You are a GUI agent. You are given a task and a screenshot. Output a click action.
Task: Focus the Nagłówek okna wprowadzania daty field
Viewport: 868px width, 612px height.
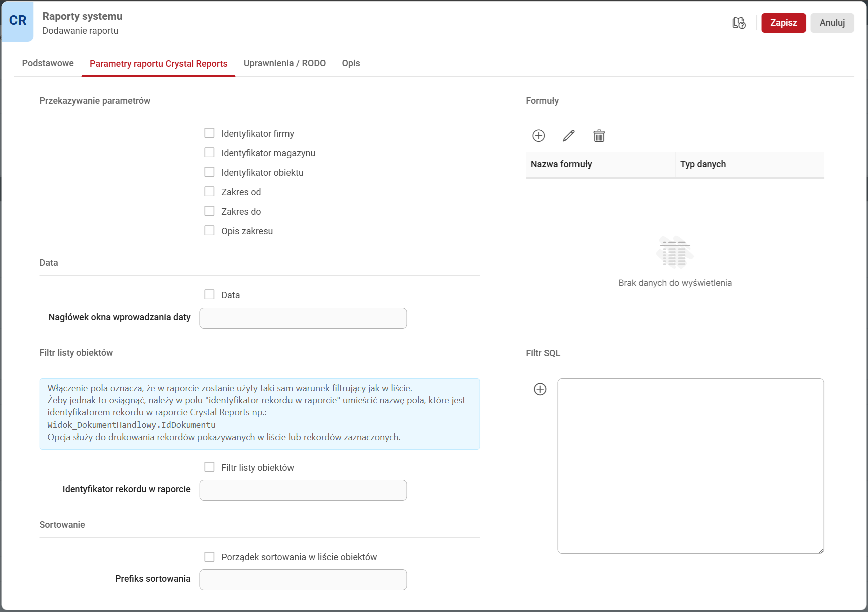pyautogui.click(x=303, y=318)
